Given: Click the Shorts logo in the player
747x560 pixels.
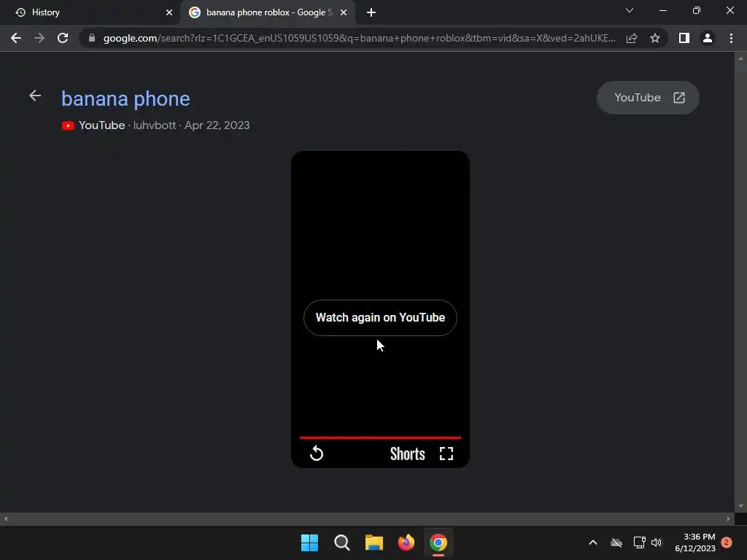Looking at the screenshot, I should (407, 454).
